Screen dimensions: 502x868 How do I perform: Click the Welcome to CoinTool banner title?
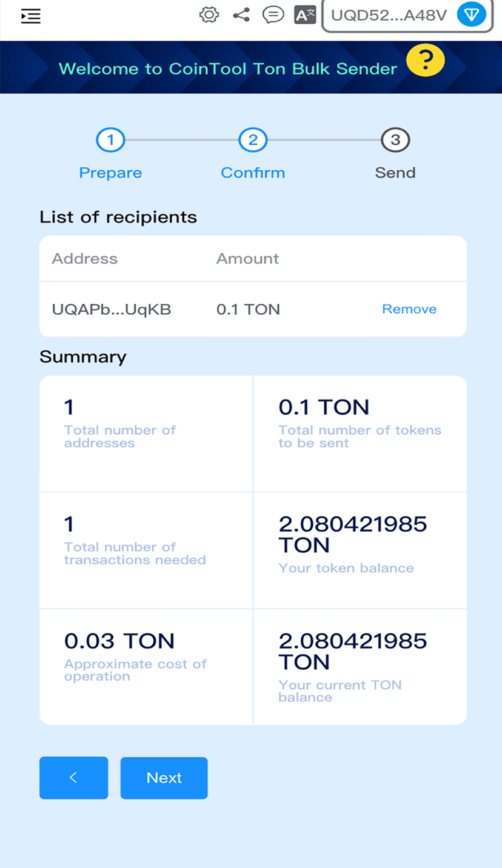point(228,68)
